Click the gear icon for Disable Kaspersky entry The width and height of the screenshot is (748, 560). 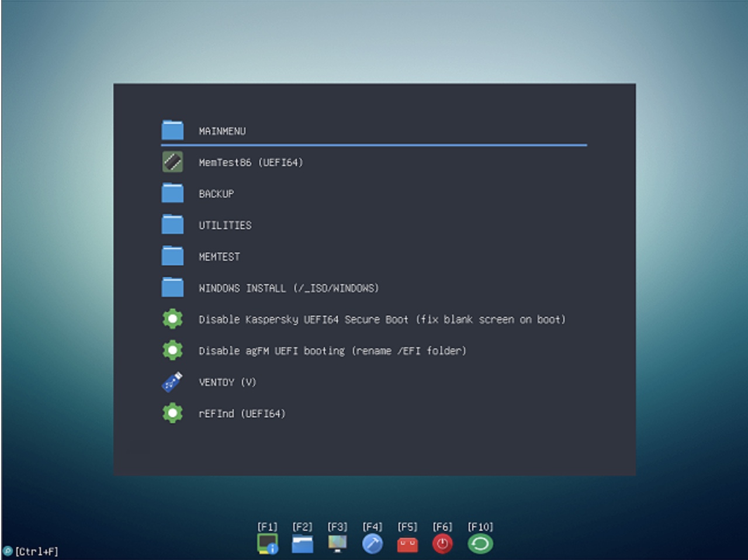[x=172, y=319]
